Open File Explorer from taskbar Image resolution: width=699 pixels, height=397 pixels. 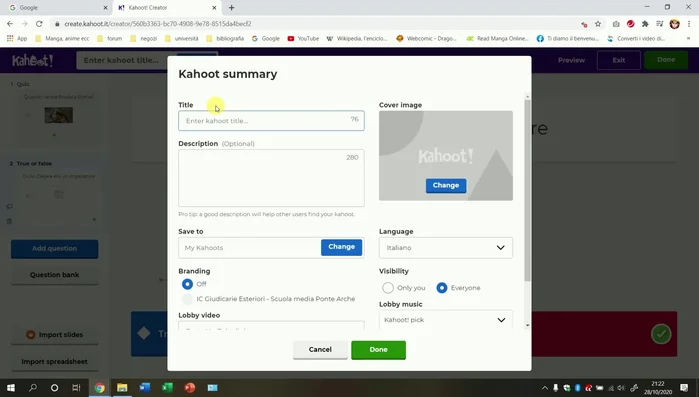[x=122, y=388]
